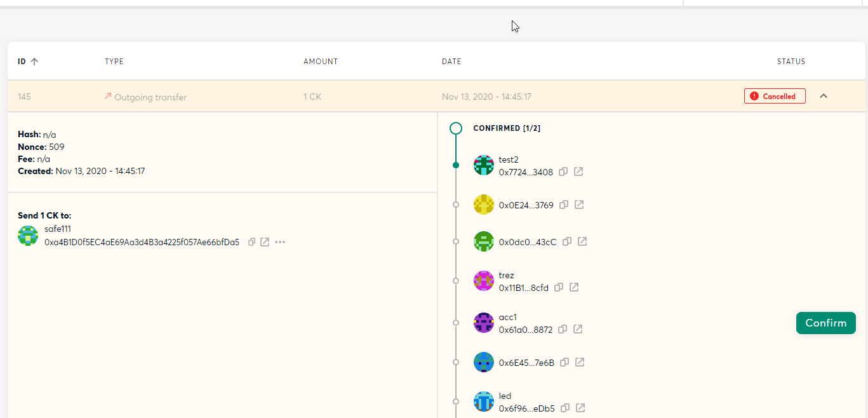The width and height of the screenshot is (868, 418).
Task: Sort by the STATUS column header
Action: 791,62
